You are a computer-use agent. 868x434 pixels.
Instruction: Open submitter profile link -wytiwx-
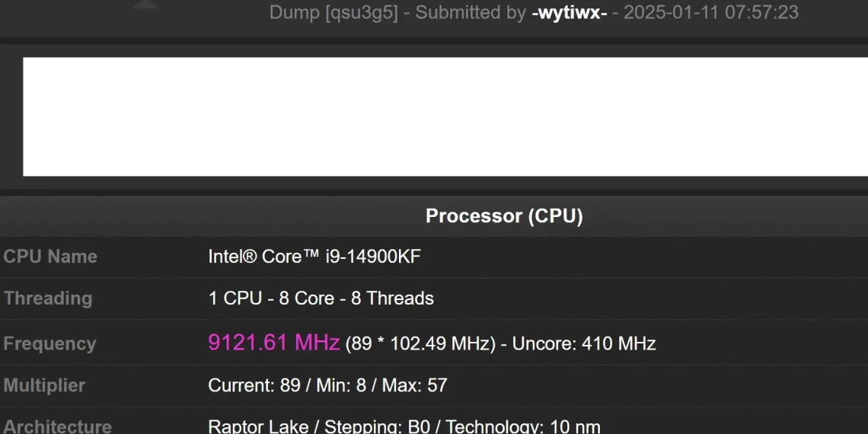click(569, 12)
